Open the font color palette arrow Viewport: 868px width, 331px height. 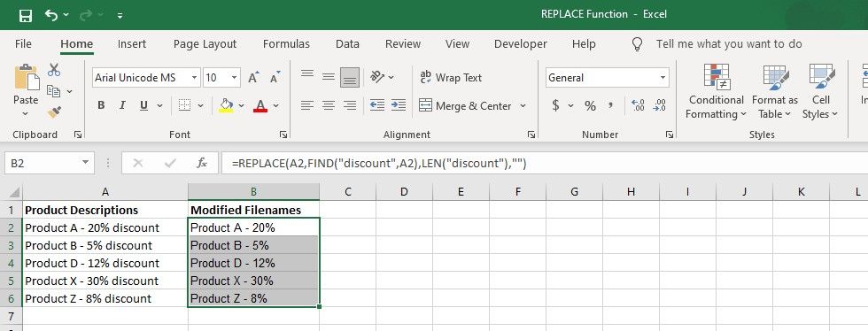(276, 105)
